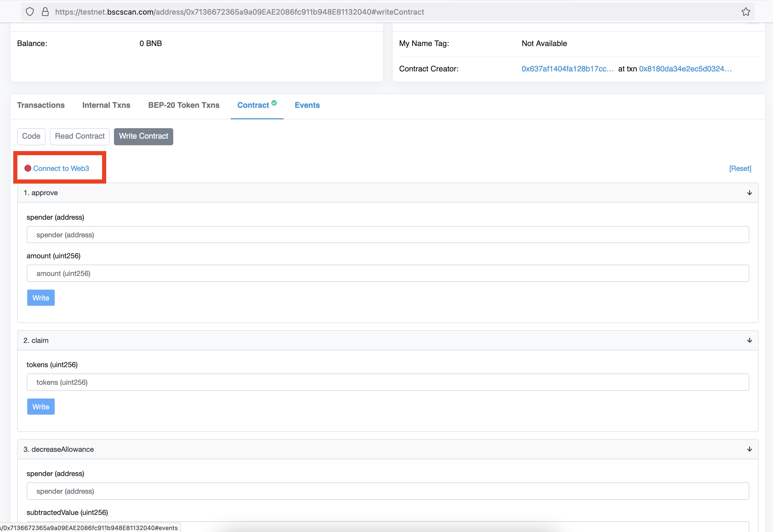The height and width of the screenshot is (532, 773).
Task: Collapse the 2. claim section arrow
Action: [x=749, y=340]
